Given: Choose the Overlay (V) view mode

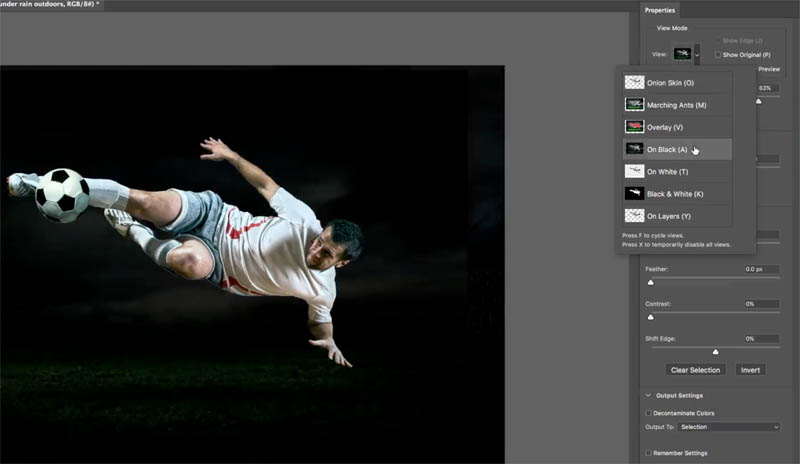Looking at the screenshot, I should [x=678, y=127].
